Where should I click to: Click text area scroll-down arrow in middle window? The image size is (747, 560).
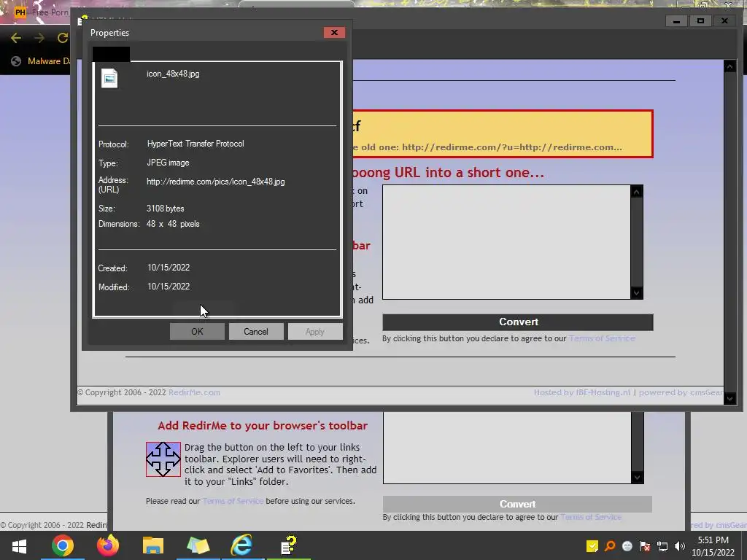tap(636, 293)
